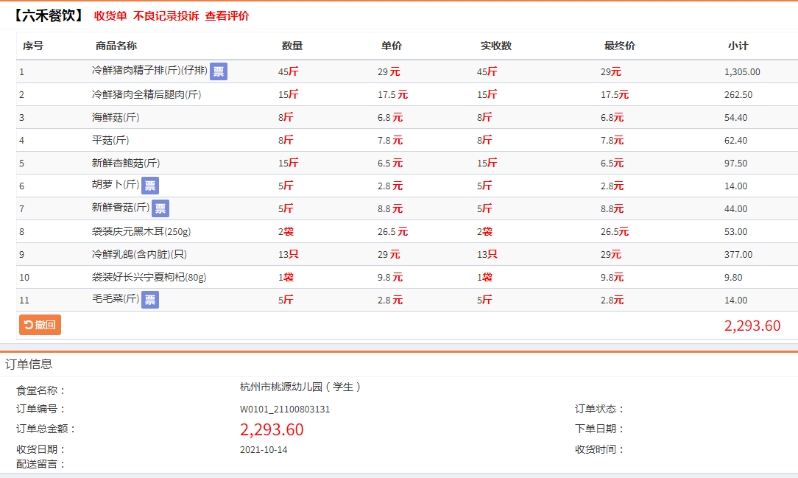The height and width of the screenshot is (478, 798).
Task: Click row number 10 in 序号 column
Action: coord(24,277)
